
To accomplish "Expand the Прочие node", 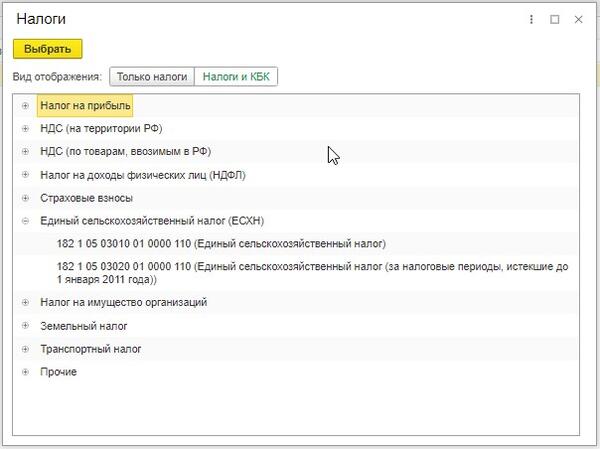I will tap(25, 372).
